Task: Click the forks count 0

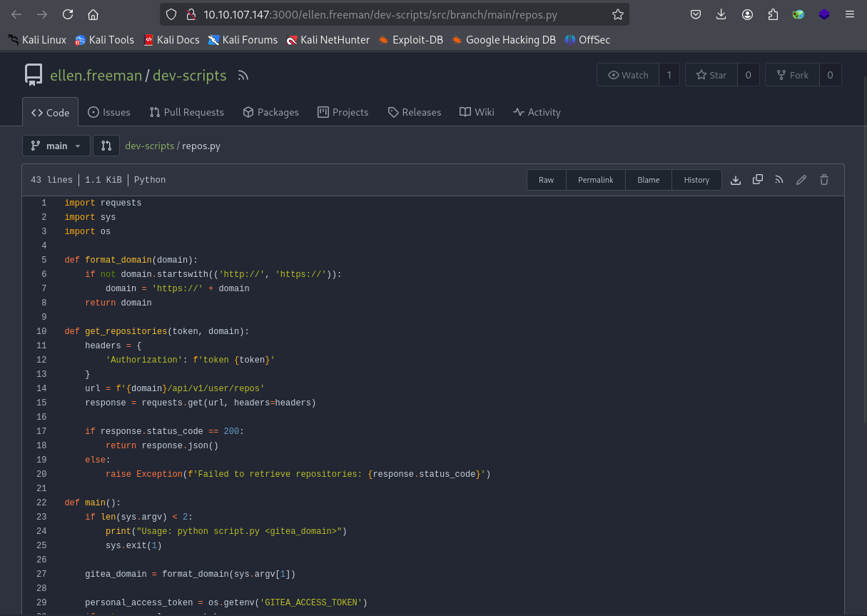Action: pyautogui.click(x=830, y=75)
